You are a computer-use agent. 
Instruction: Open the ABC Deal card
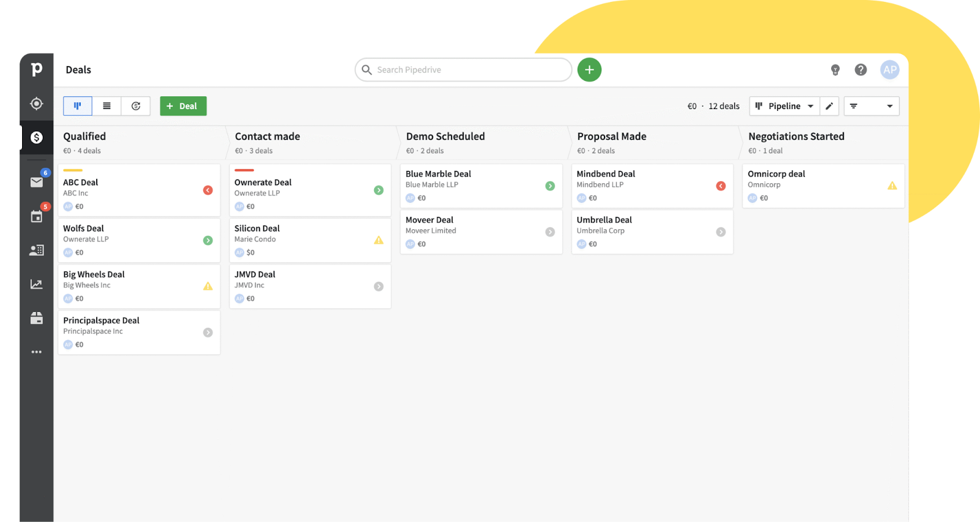click(139, 190)
